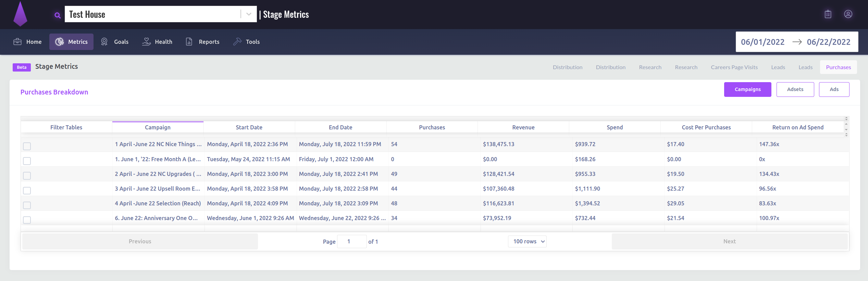This screenshot has height=281, width=868.
Task: Switch to the Careers Page Visits tab
Action: point(734,67)
